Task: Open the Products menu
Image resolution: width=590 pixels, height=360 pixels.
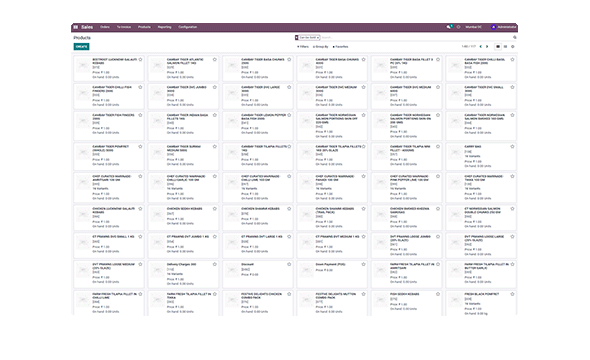Action: [144, 27]
